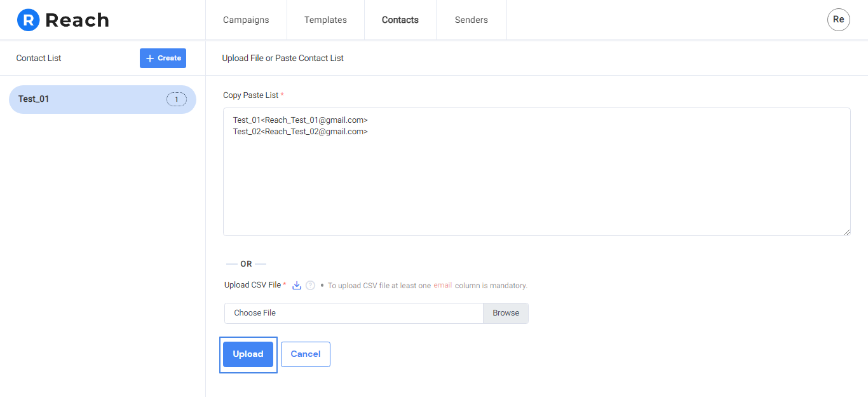Click the Choose File input field
This screenshot has height=397, width=868.
click(x=354, y=313)
